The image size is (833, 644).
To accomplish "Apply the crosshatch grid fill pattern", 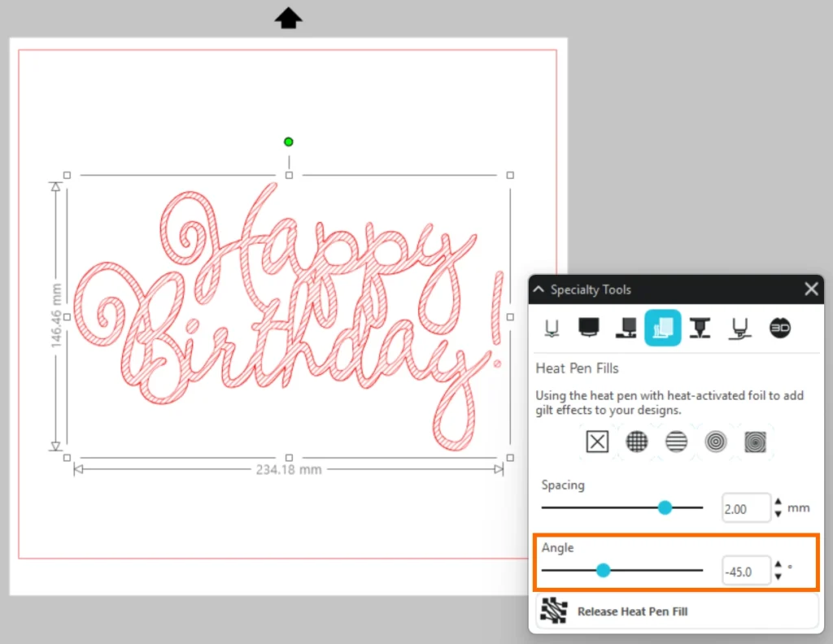I will point(637,442).
